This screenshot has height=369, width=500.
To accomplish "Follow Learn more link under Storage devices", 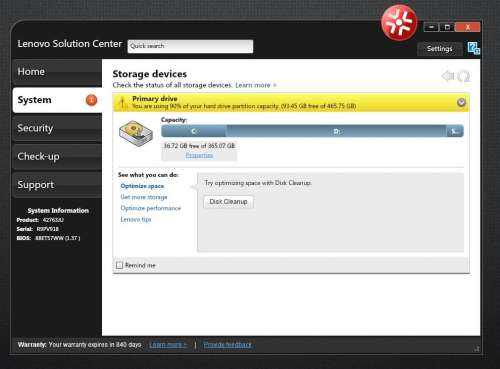I will (256, 85).
